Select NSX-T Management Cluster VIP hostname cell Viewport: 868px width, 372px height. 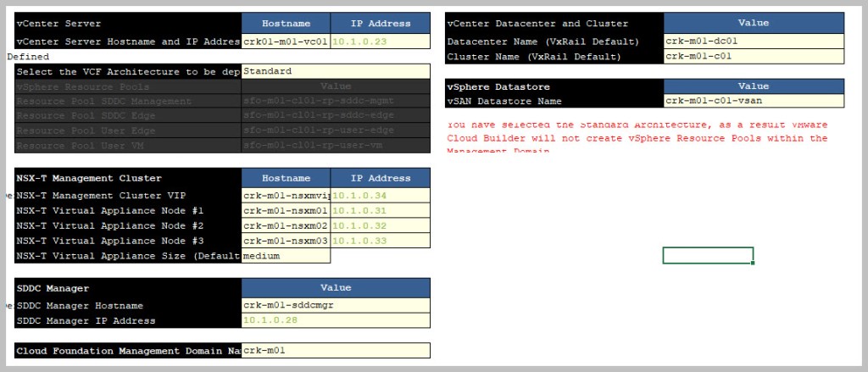click(286, 196)
